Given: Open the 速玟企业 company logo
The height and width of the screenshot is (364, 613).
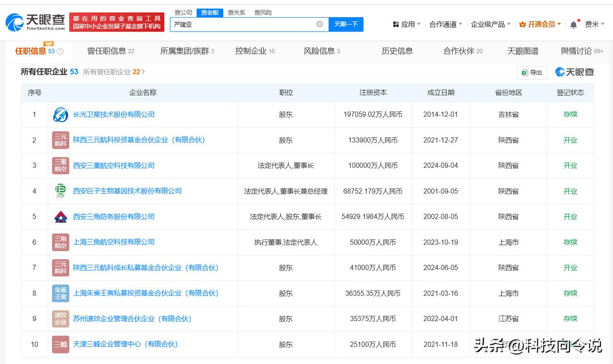Looking at the screenshot, I should pos(60,319).
